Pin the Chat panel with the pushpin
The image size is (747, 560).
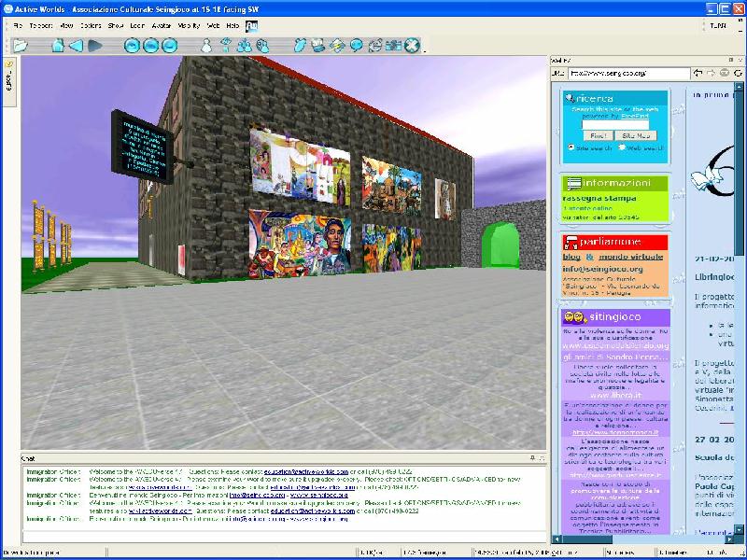532,458
